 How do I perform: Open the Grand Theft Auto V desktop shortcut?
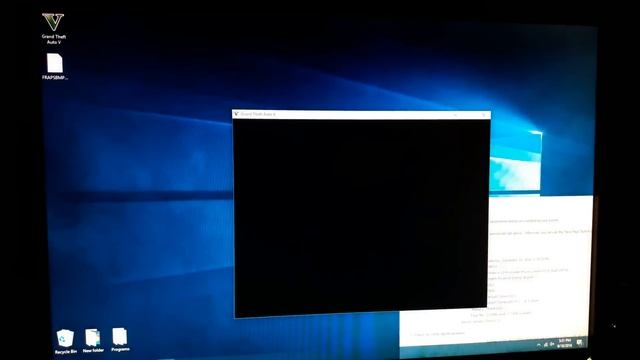pyautogui.click(x=53, y=29)
